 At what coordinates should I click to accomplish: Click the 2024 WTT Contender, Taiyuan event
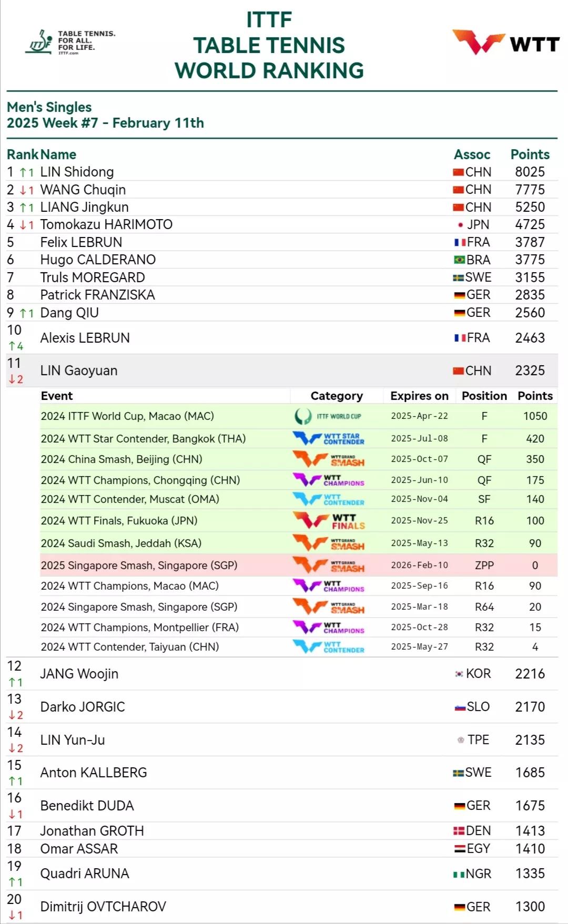point(130,646)
